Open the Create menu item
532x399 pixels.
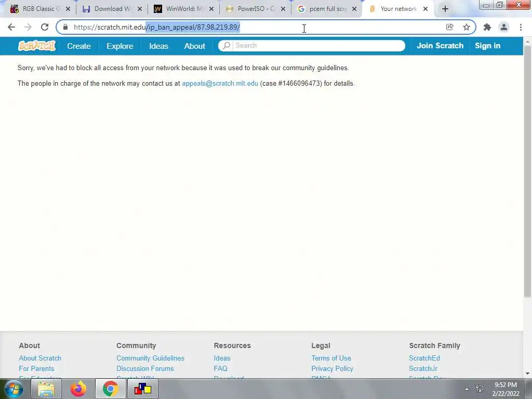79,46
